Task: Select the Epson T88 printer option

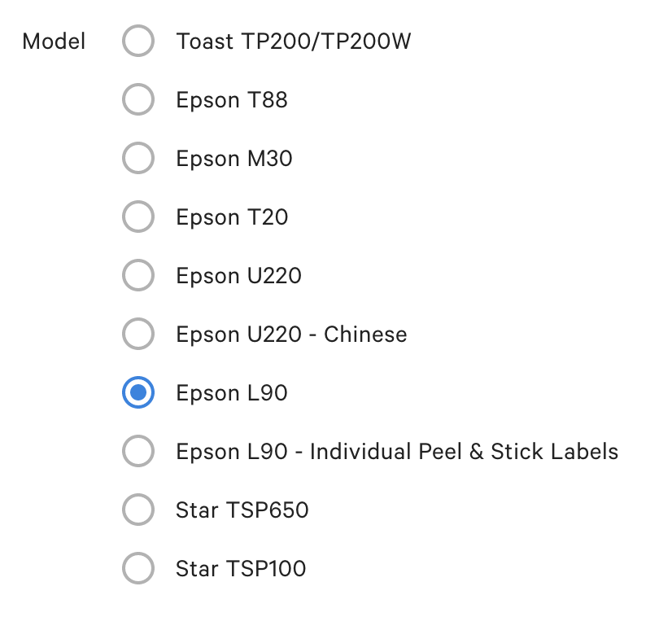Action: coord(138,99)
